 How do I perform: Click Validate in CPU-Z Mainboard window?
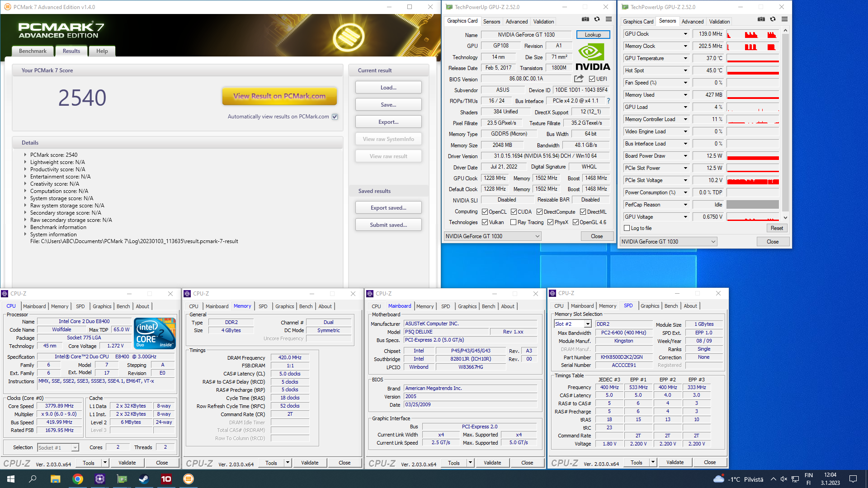point(492,463)
